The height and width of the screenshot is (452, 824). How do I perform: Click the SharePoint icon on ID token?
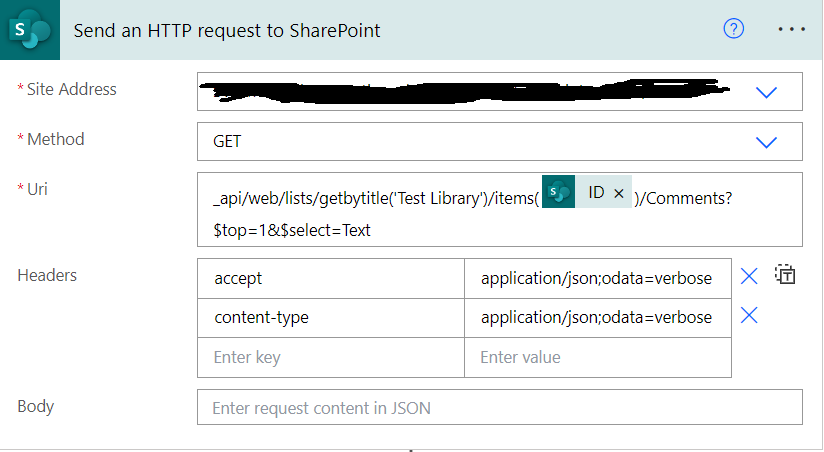559,193
